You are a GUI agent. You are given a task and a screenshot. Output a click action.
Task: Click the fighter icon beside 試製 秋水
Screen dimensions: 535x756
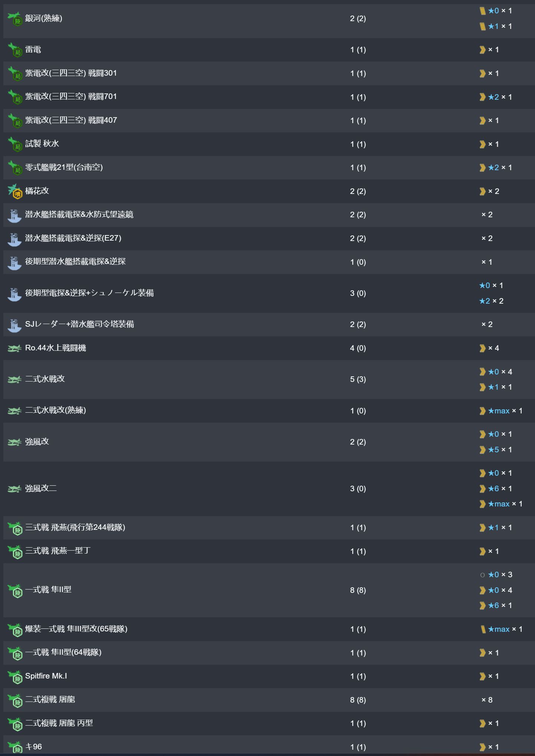(x=15, y=144)
